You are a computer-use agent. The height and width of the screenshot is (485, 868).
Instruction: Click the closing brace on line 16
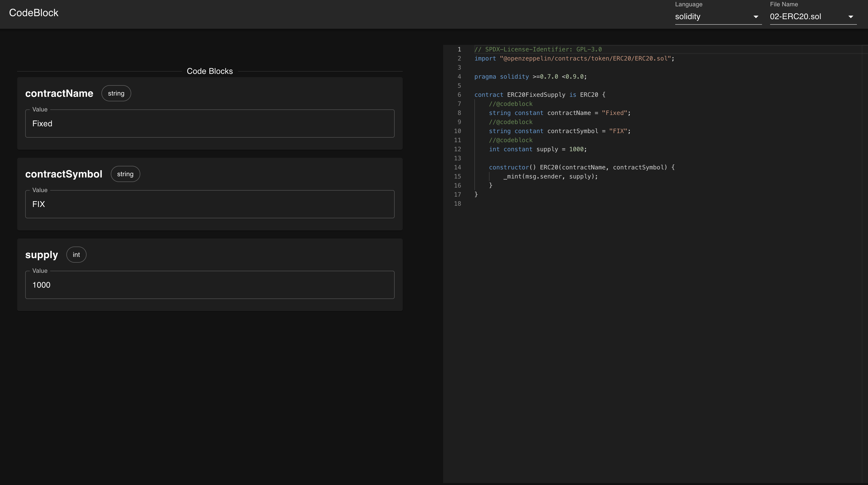(x=491, y=186)
